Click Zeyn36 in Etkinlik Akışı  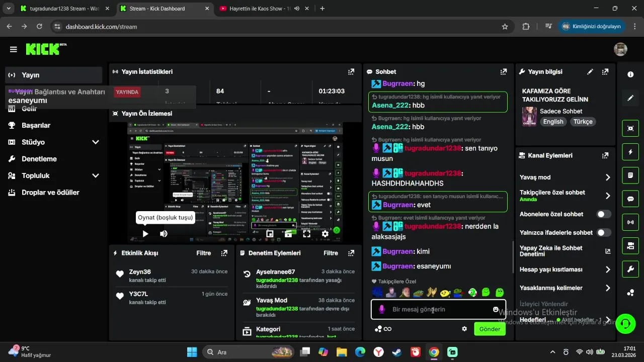point(140,272)
